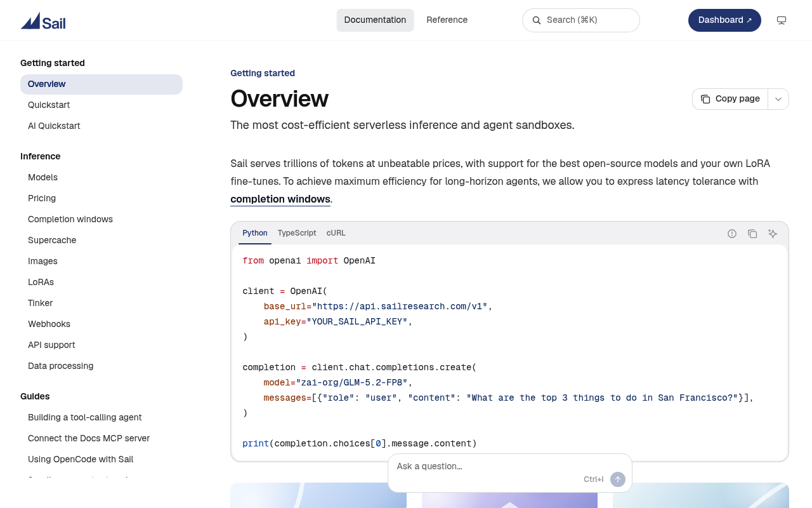812x508 pixels.
Task: Go to the Models page
Action: coord(101,178)
